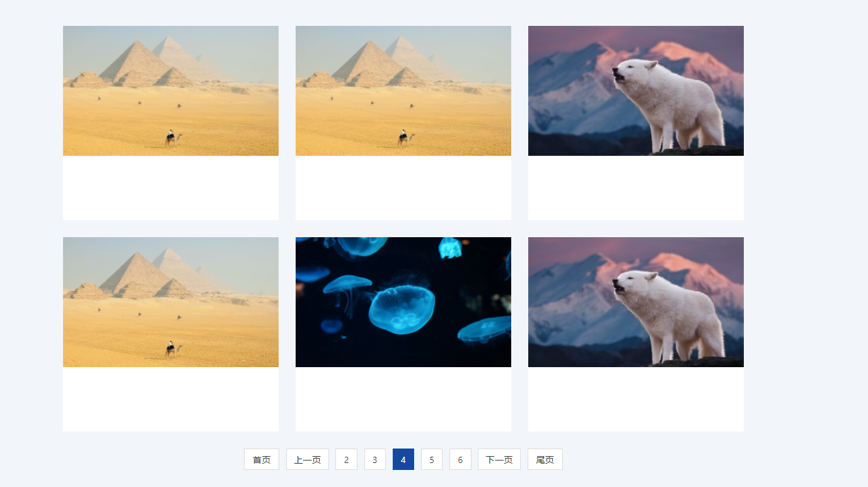This screenshot has width=868, height=487.
Task: Go to next page with 下一页
Action: pos(499,459)
